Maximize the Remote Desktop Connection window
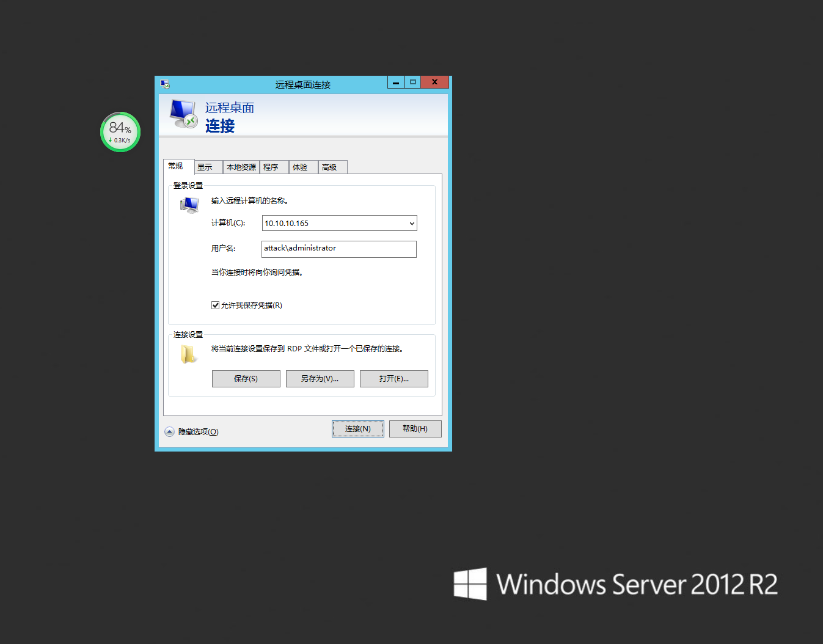 [413, 82]
